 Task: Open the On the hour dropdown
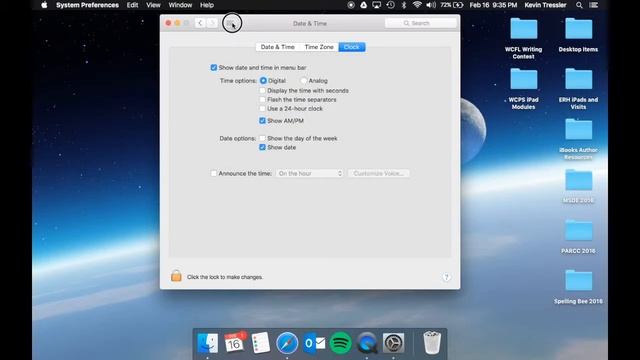pyautogui.click(x=309, y=173)
